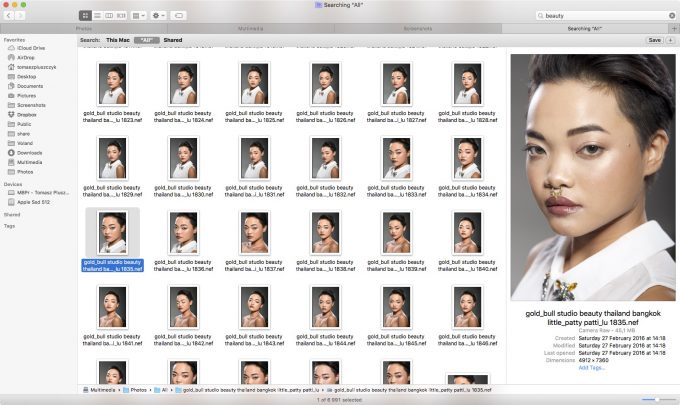This screenshot has height=405, width=680.
Task: Open sidebar Screenshots folder
Action: click(x=31, y=105)
